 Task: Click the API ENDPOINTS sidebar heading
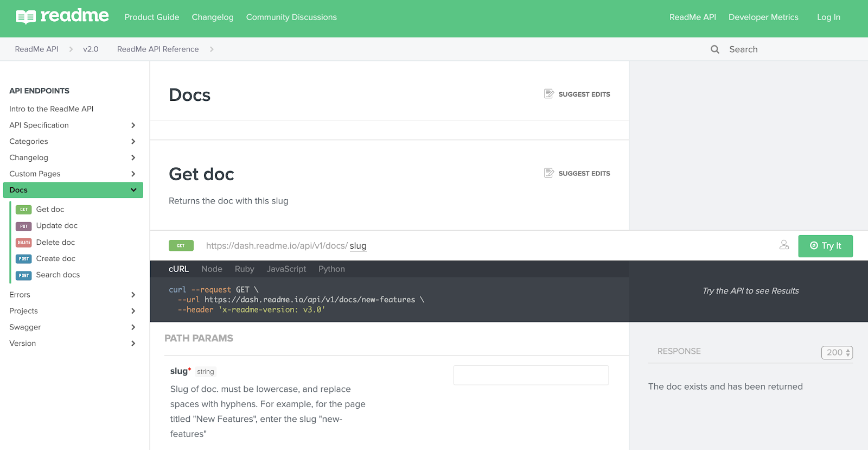point(39,91)
